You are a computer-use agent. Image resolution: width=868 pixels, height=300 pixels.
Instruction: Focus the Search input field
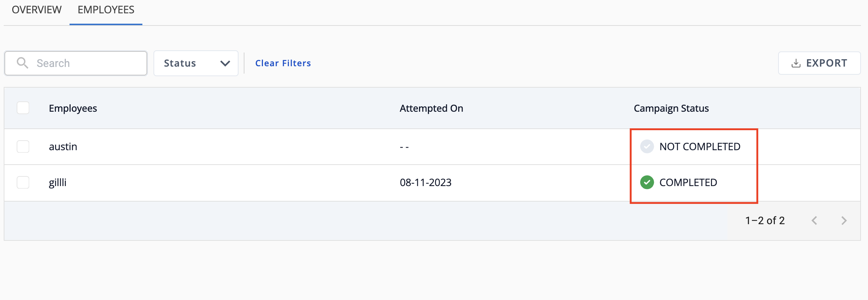coord(76,63)
